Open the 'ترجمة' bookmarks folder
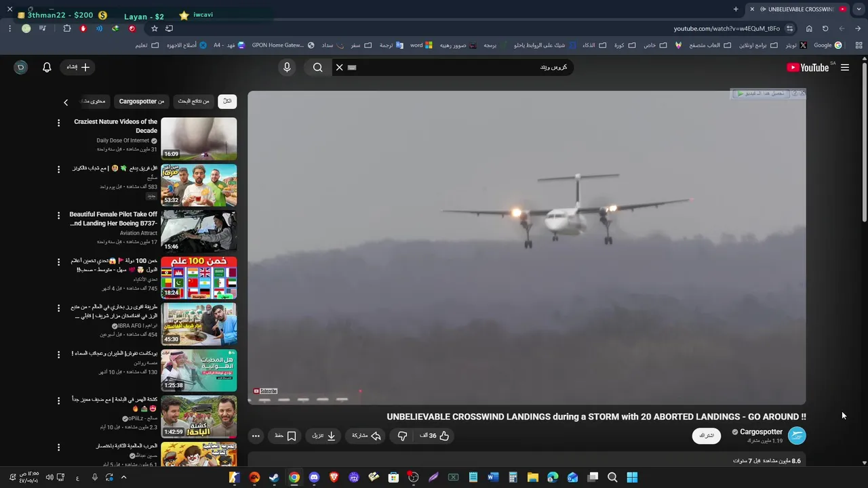Viewport: 868px width, 488px height. [391, 45]
